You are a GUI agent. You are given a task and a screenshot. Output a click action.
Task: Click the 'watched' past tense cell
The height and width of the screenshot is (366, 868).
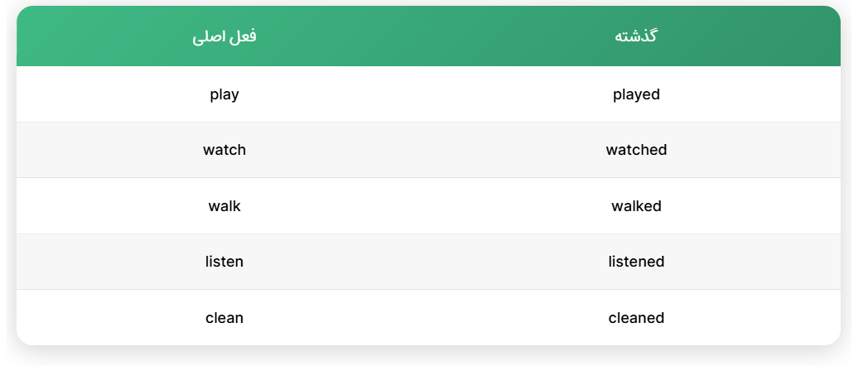636,150
